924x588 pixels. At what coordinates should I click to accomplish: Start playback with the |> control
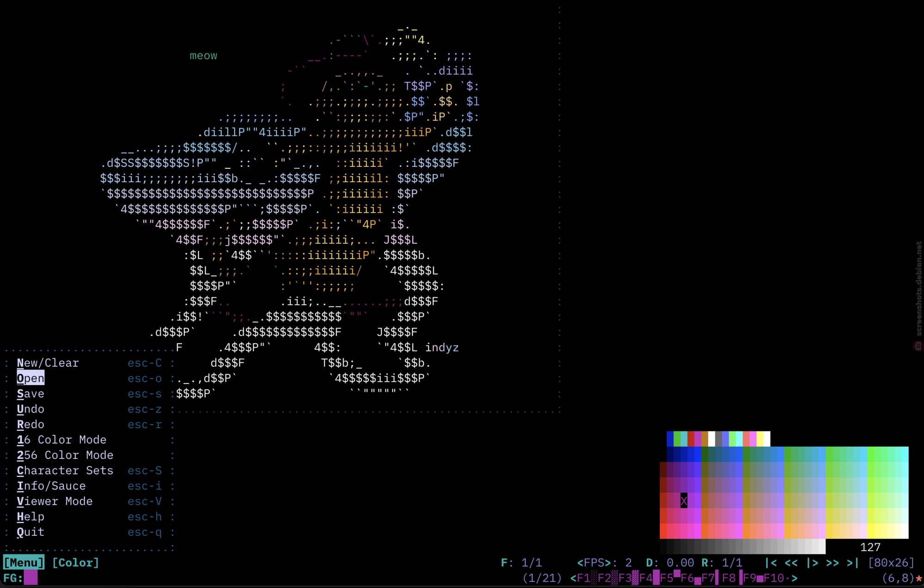pos(812,563)
